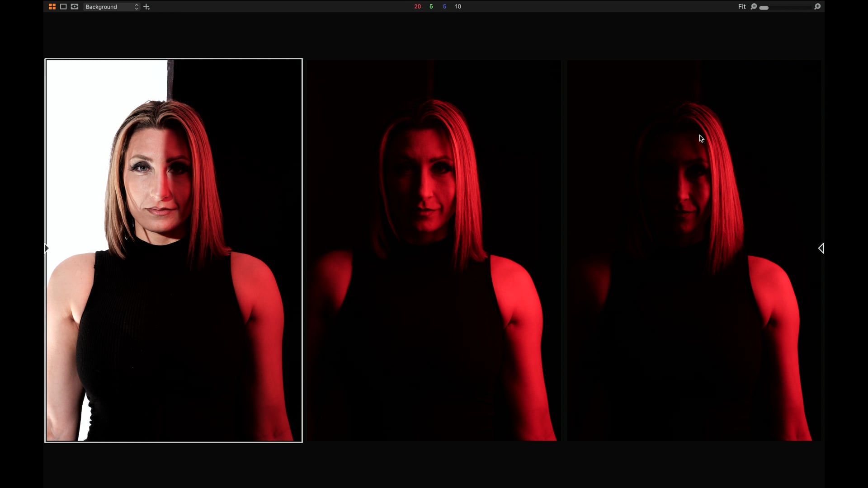Select the middle red-lit portrait photo

[x=433, y=250]
